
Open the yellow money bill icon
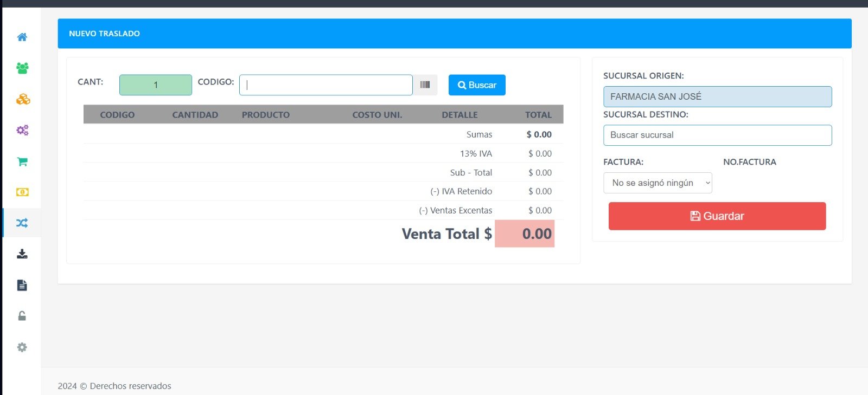pos(22,192)
